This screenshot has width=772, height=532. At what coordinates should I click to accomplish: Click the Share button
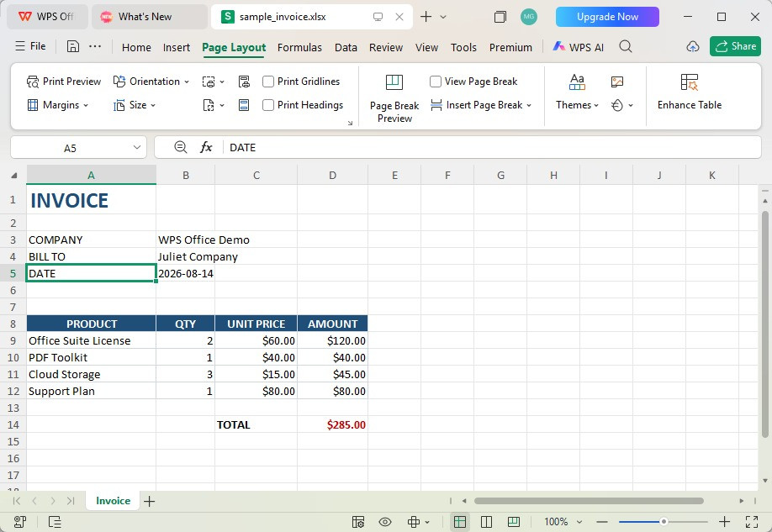[735, 46]
